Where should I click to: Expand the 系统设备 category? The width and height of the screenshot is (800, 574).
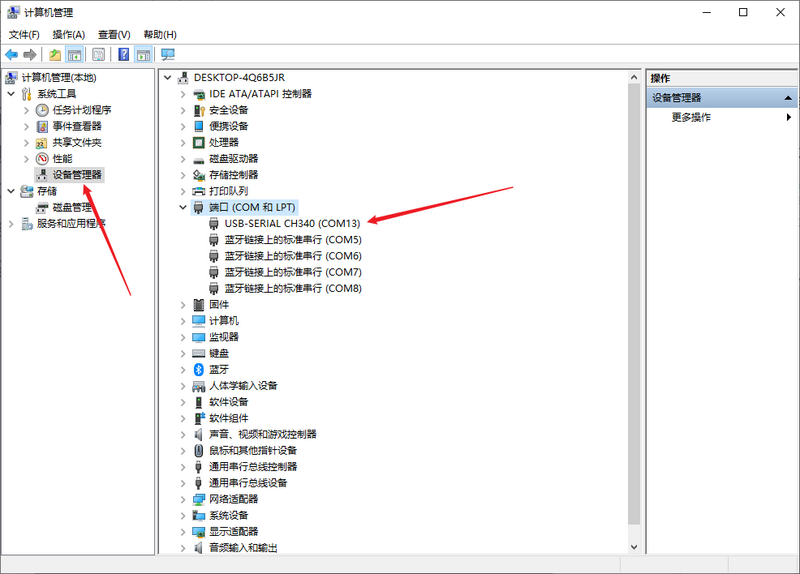tap(183, 515)
